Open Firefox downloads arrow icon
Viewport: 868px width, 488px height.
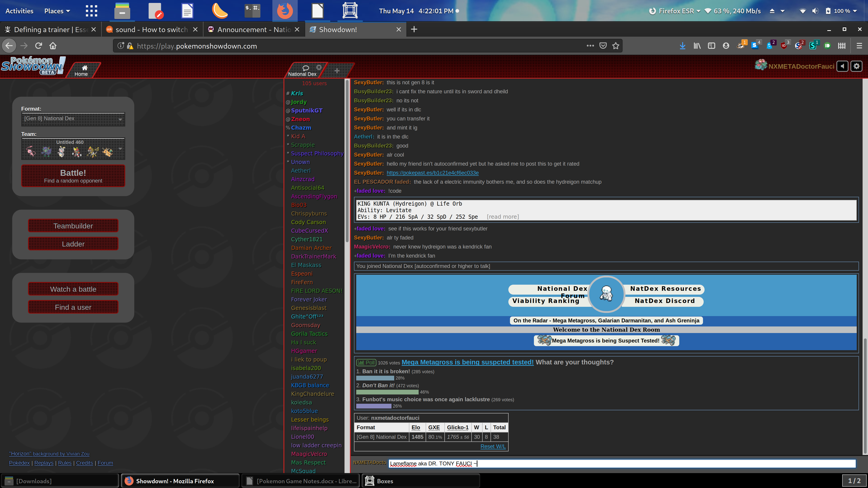[682, 46]
